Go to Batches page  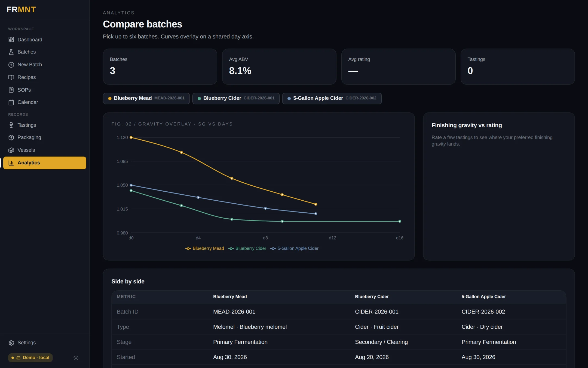click(45, 52)
